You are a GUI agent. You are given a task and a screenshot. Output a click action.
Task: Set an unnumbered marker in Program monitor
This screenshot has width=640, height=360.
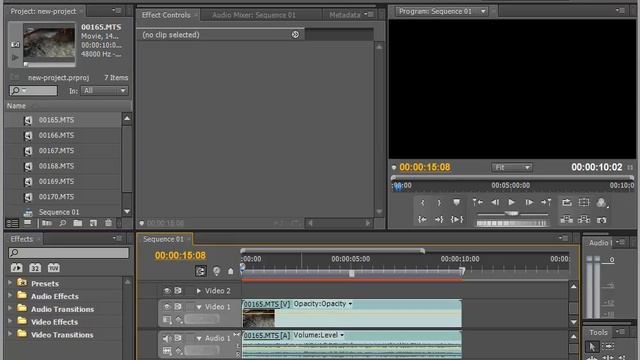pyautogui.click(x=456, y=202)
